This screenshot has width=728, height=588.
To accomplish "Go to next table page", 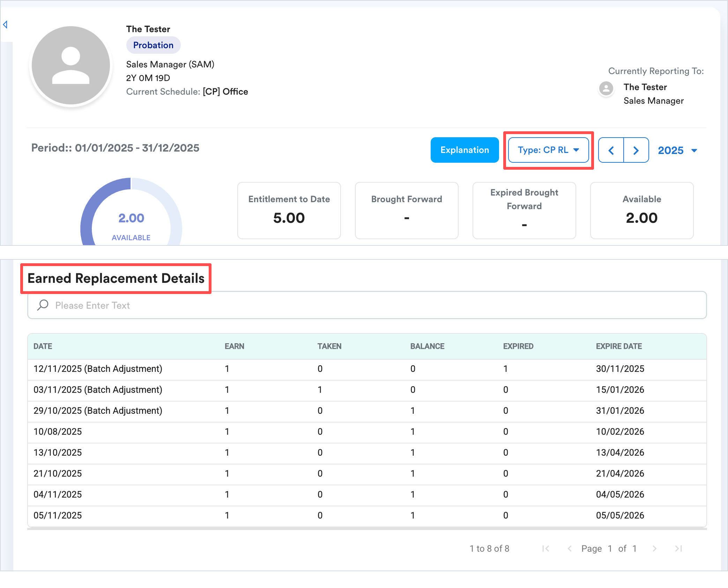I will (654, 549).
